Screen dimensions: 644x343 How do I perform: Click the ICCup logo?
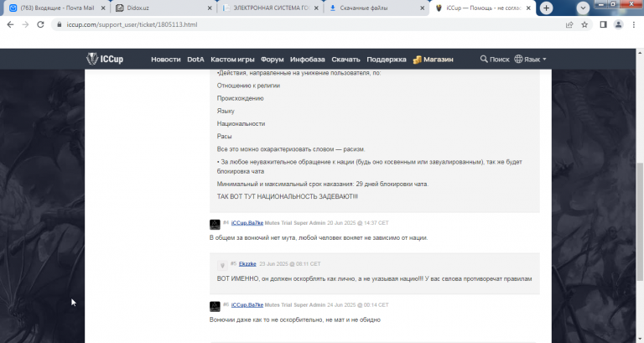105,60
